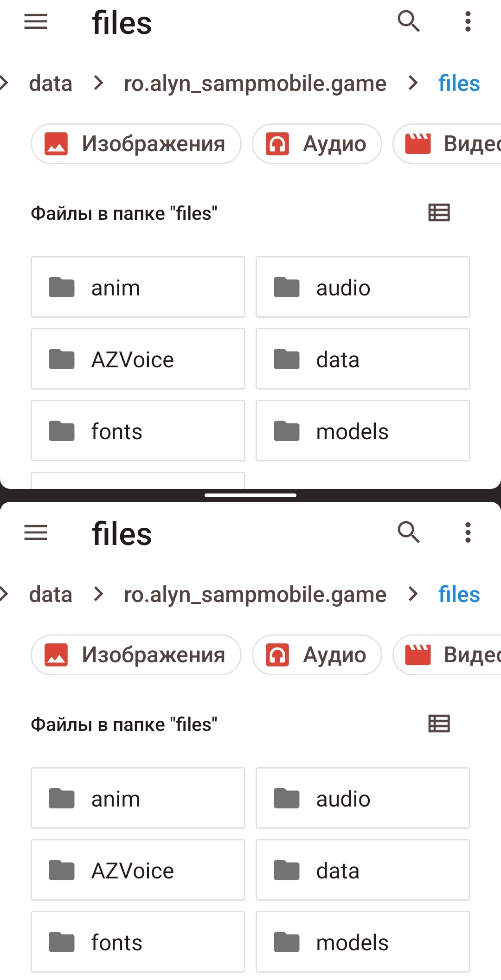Open hamburger menu in top window
The height and width of the screenshot is (980, 501).
(x=36, y=21)
